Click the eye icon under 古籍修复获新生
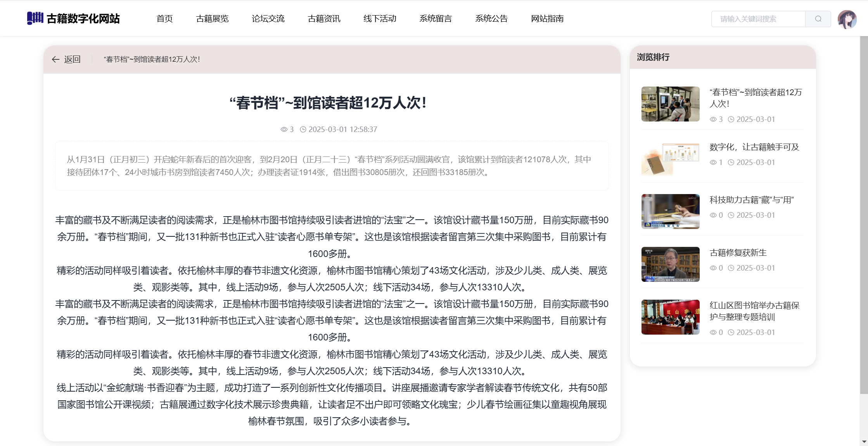 pyautogui.click(x=713, y=268)
